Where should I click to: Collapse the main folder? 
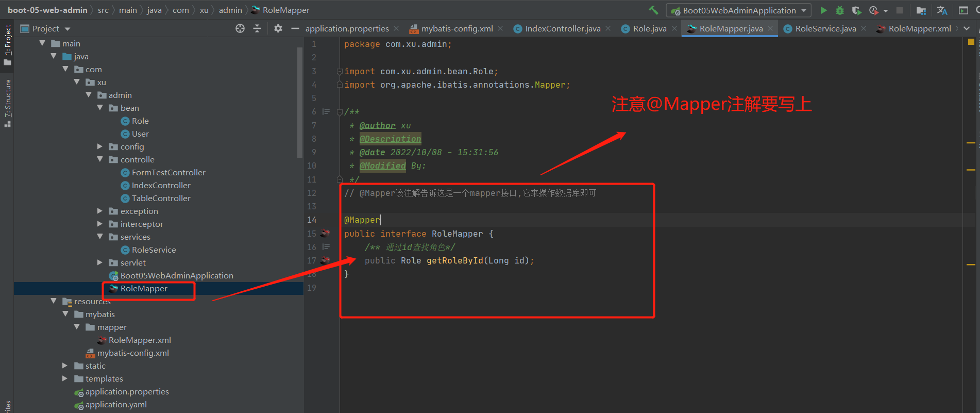(x=42, y=43)
